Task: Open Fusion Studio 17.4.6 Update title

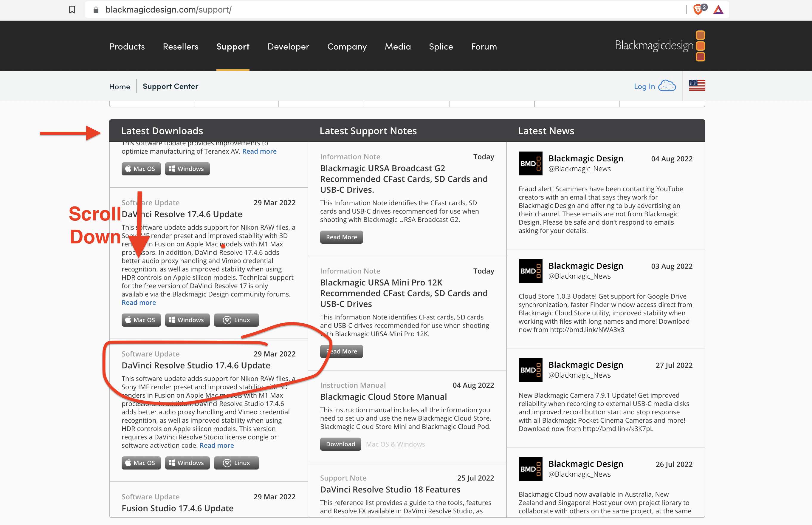Action: (x=177, y=508)
